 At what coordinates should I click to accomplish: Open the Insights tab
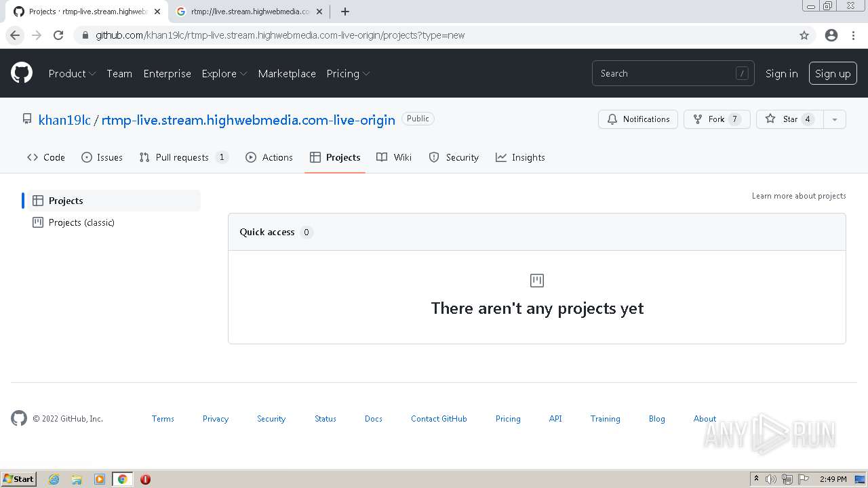pos(520,157)
